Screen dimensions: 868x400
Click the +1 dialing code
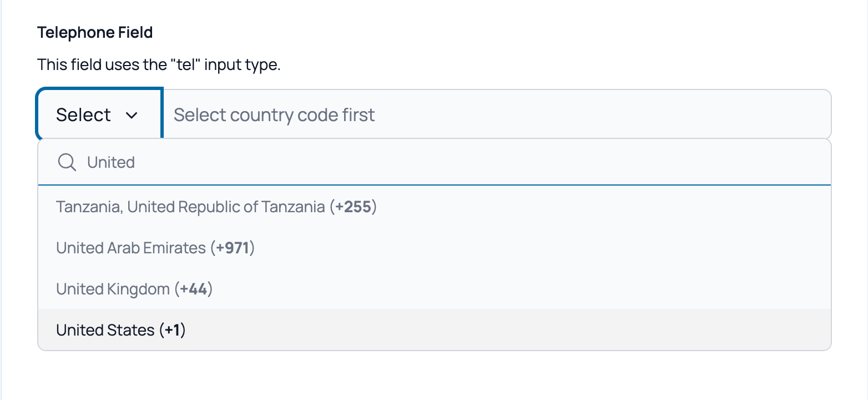(172, 330)
